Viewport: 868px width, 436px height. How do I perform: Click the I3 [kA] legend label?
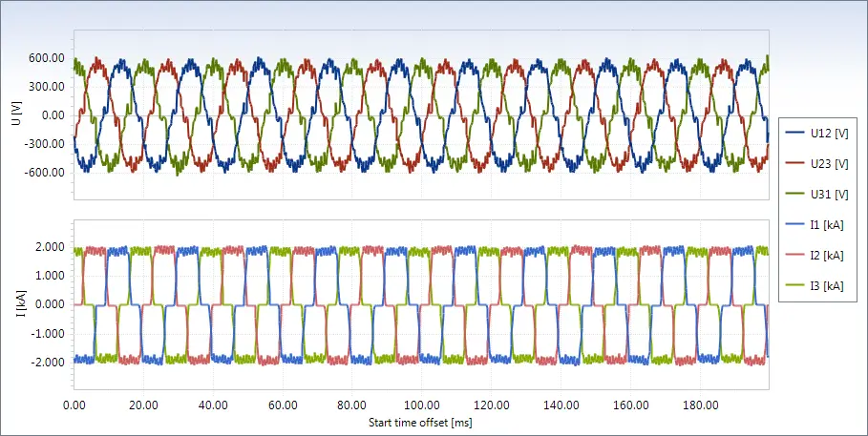coord(827,285)
